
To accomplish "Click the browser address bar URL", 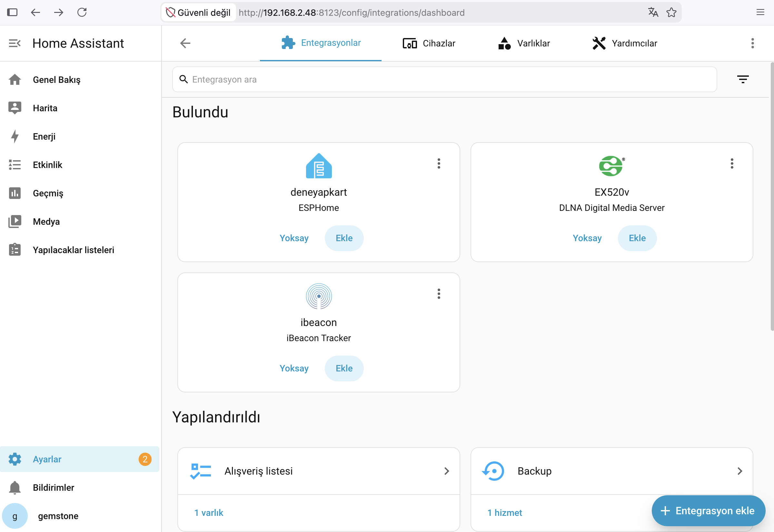I will tap(351, 13).
